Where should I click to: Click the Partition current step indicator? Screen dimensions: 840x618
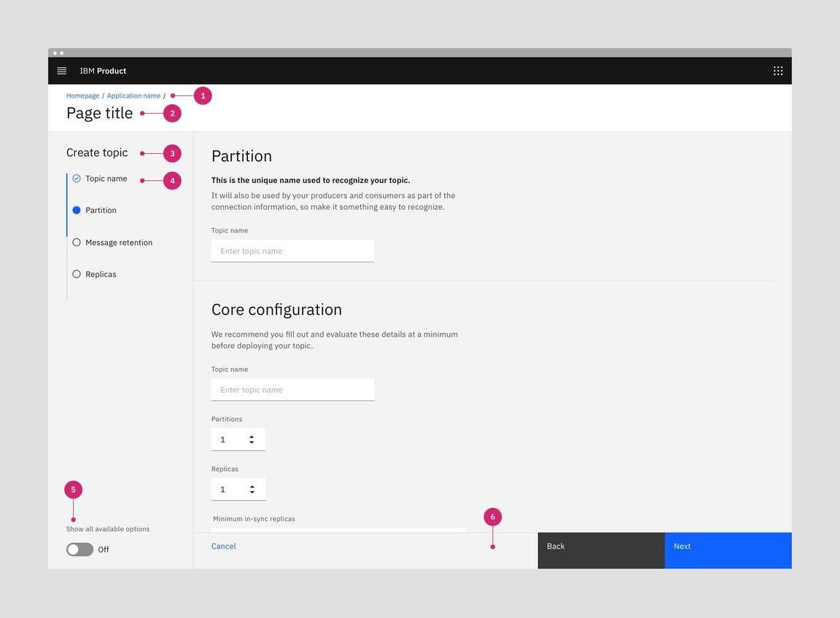pos(77,210)
